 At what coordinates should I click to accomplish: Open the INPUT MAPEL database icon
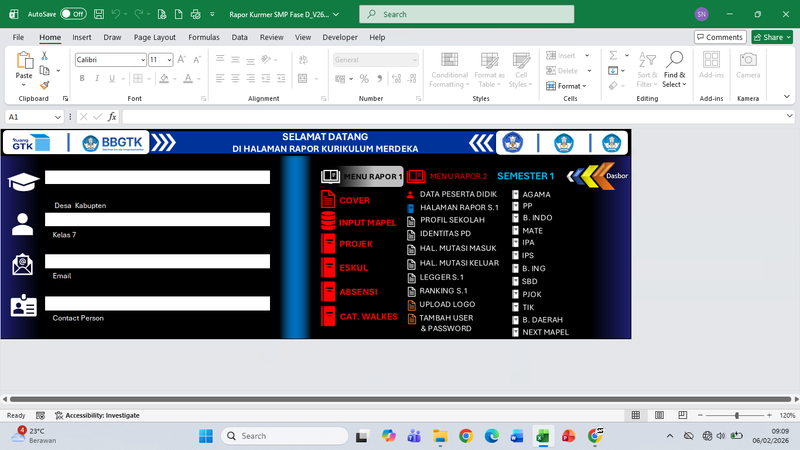pos(328,222)
